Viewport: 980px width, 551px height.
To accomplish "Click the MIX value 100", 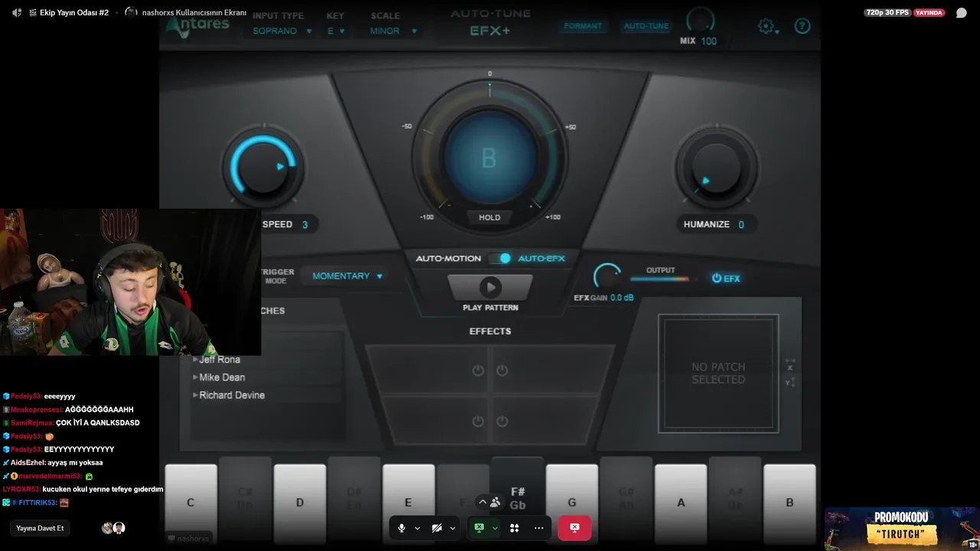I will point(709,41).
